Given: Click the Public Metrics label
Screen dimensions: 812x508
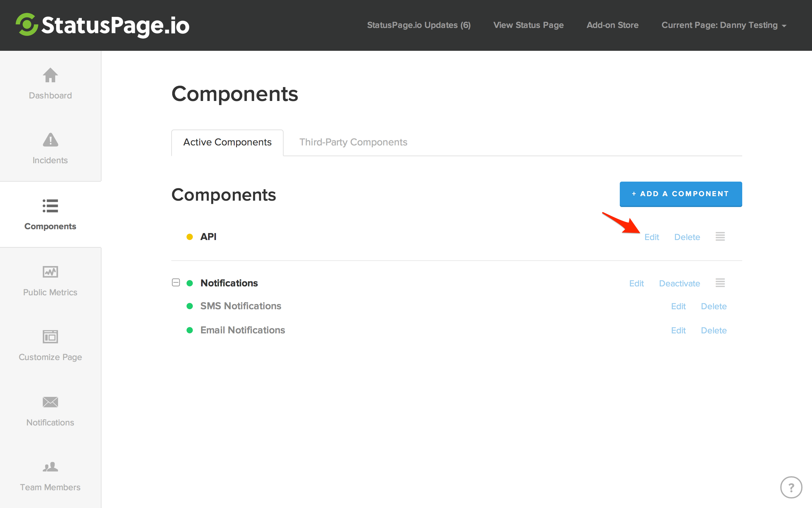Looking at the screenshot, I should [x=50, y=292].
